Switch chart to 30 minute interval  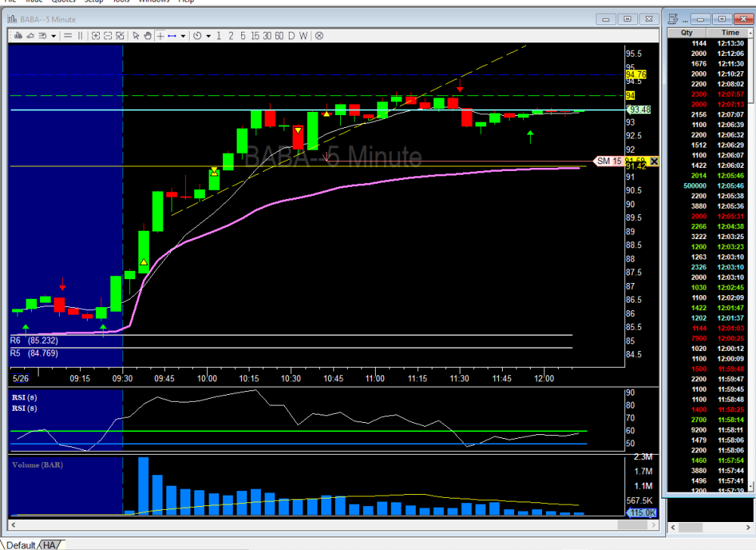pos(267,36)
